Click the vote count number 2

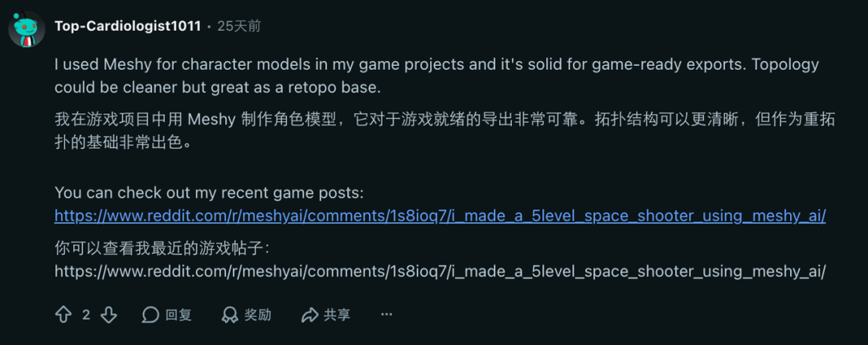click(86, 314)
